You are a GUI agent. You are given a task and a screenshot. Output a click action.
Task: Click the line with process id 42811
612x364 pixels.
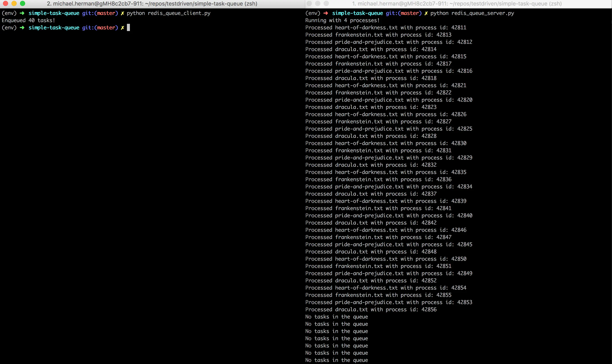point(386,28)
